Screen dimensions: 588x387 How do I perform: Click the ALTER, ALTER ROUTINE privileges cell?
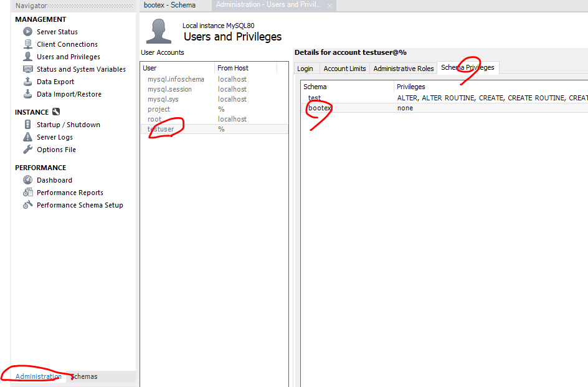pyautogui.click(x=492, y=98)
